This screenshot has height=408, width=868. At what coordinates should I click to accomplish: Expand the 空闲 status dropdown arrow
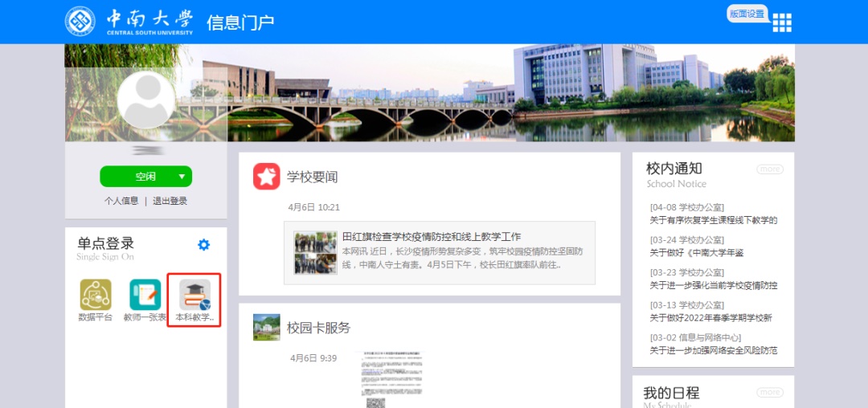point(182,177)
